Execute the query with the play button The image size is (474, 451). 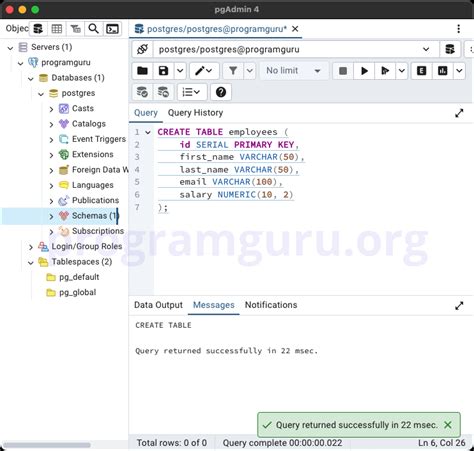(364, 71)
